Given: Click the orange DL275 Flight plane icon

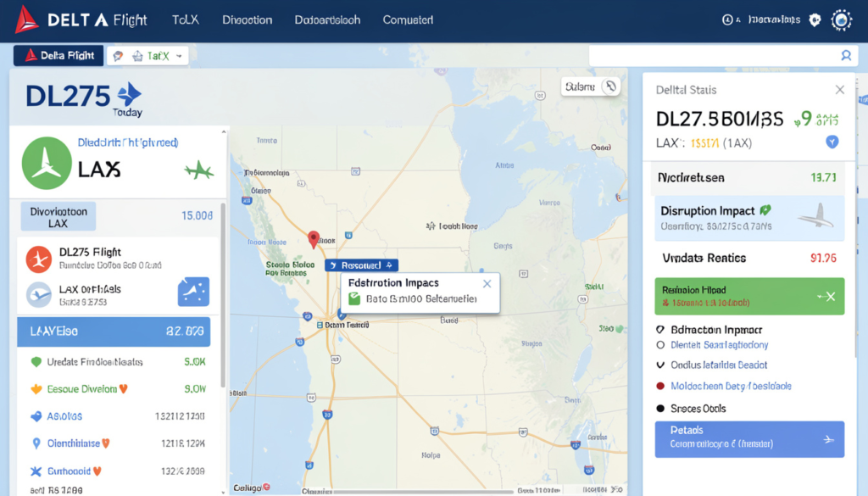Looking at the screenshot, I should [x=39, y=259].
